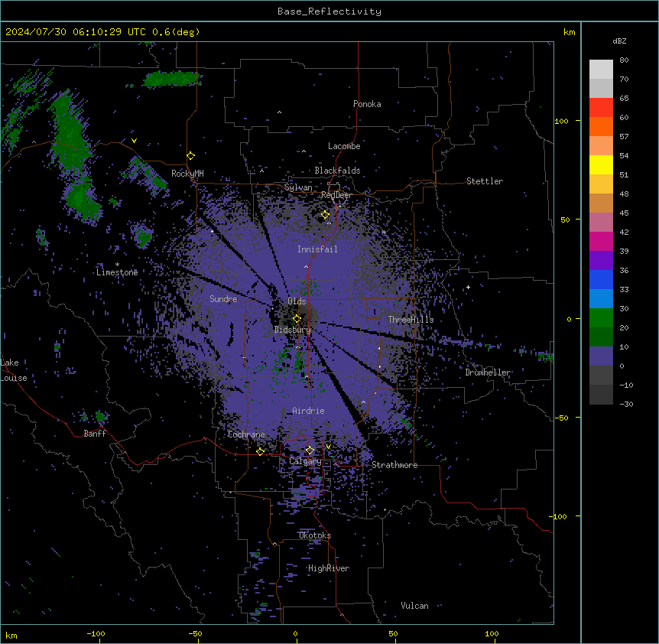Pick the purple 36-39 dBZ legend swatch
This screenshot has height=644, width=659.
pos(601,261)
